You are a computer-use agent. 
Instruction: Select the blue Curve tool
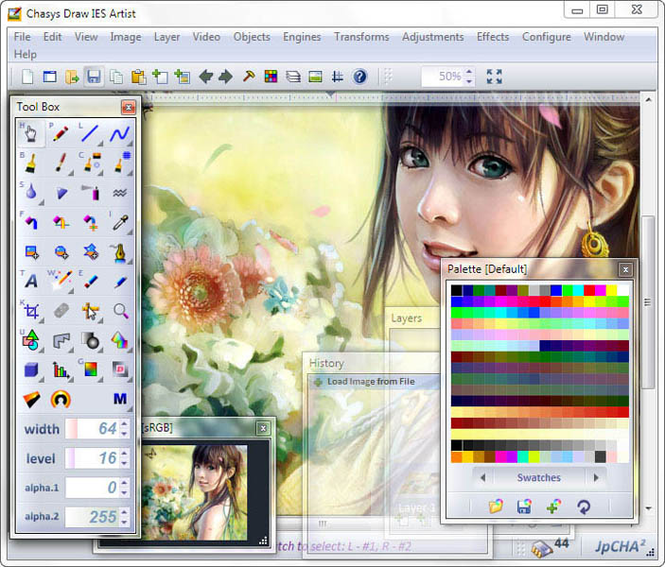pos(120,134)
